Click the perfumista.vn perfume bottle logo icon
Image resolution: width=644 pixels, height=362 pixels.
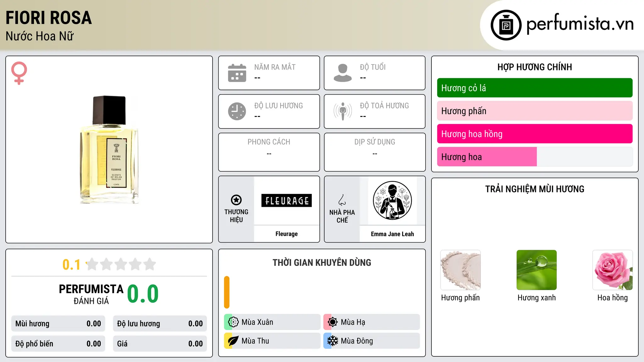tap(506, 25)
